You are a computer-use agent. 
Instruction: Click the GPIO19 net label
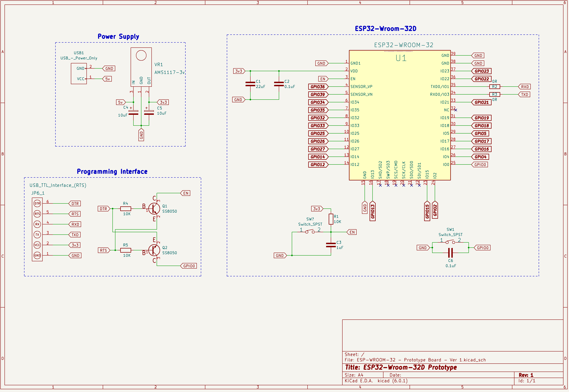click(481, 118)
